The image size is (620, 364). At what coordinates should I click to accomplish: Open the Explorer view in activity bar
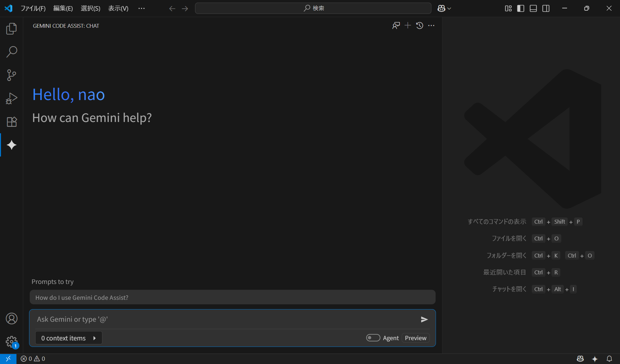click(12, 29)
